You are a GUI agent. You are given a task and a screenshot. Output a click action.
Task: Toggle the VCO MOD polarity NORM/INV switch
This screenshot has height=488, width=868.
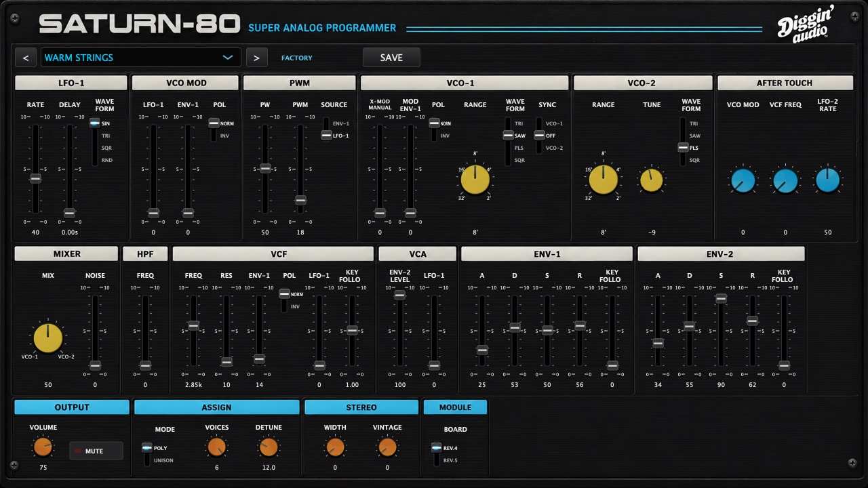click(214, 129)
